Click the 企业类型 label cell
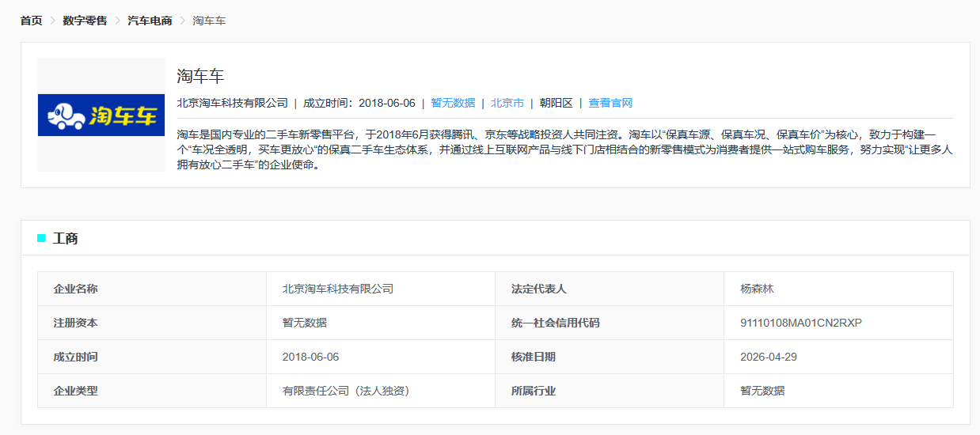The image size is (980, 435). (152, 391)
